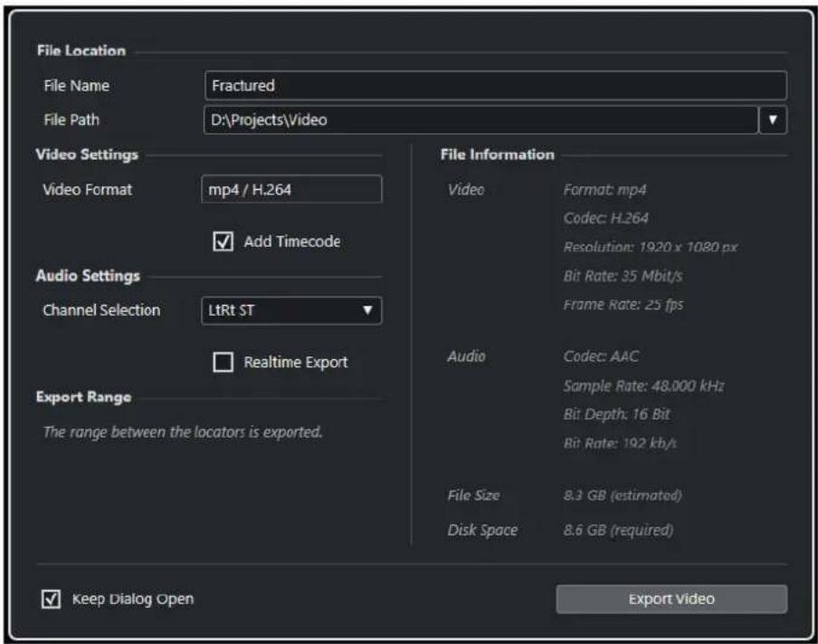This screenshot has width=818, height=644.
Task: Click 'Sample Rate: 48.000 kHz' text
Action: [x=643, y=386]
